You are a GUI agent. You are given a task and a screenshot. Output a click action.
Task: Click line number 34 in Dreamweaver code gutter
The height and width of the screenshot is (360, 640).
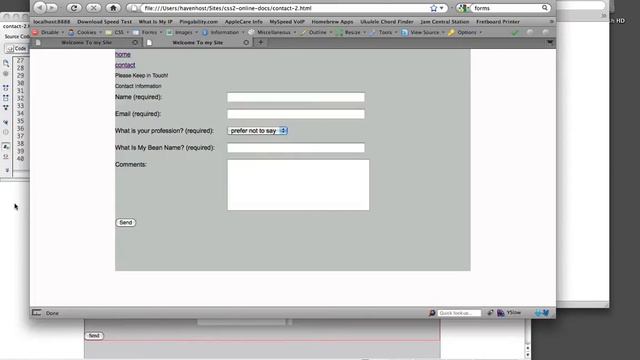(x=20, y=113)
